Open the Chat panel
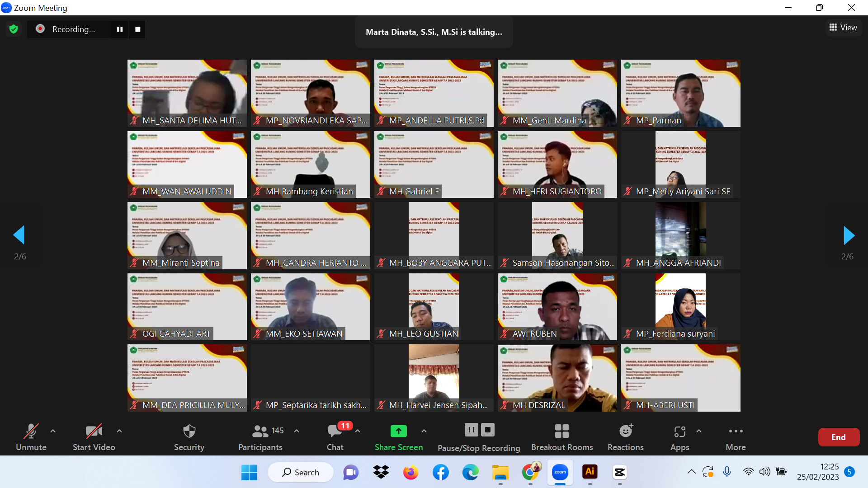The image size is (868, 488). click(x=335, y=437)
